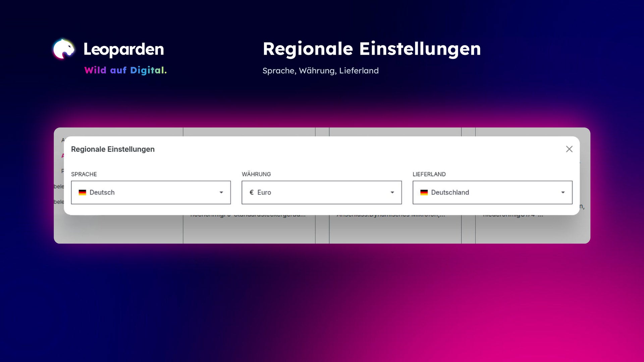The image size is (644, 362).
Task: Click the dialog title Regionale Einstellungen
Action: (x=113, y=149)
